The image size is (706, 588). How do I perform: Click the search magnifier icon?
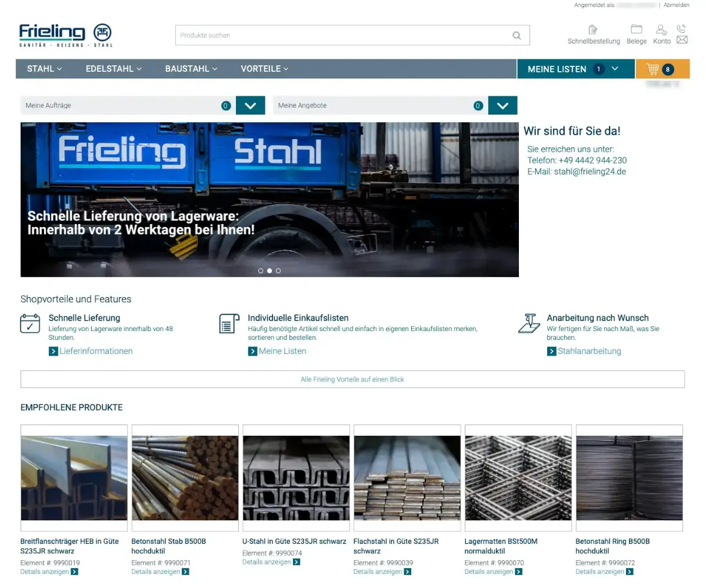click(516, 35)
